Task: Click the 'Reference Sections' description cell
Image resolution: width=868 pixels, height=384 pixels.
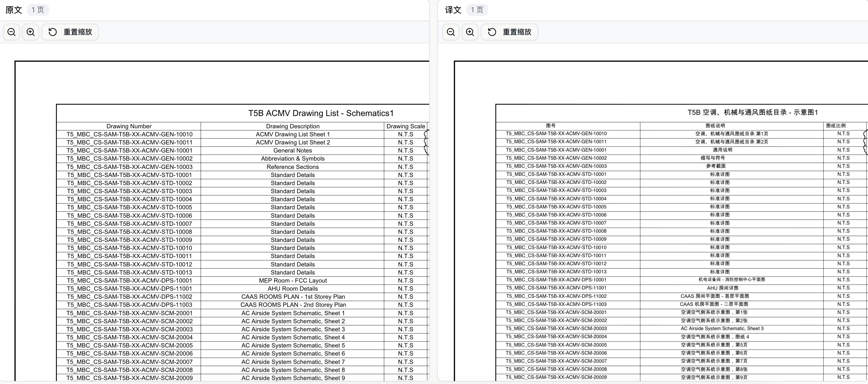Action: coord(292,167)
